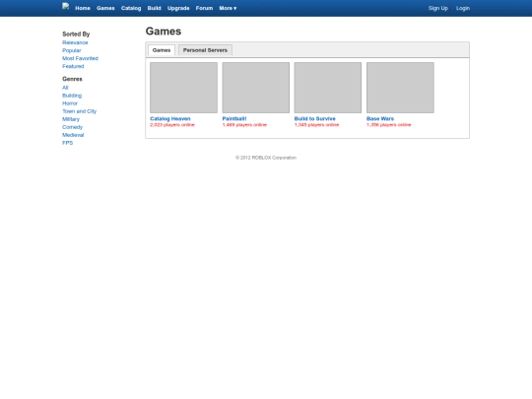This screenshot has width=532, height=399.
Task: Click Base Wars' players online count
Action: point(389,125)
